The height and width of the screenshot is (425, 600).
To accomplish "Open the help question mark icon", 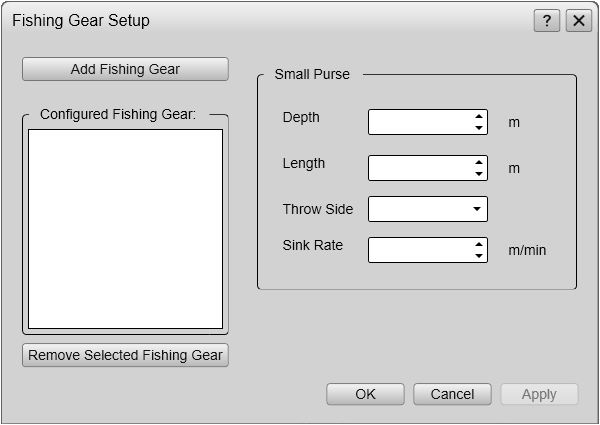I will pyautogui.click(x=547, y=21).
